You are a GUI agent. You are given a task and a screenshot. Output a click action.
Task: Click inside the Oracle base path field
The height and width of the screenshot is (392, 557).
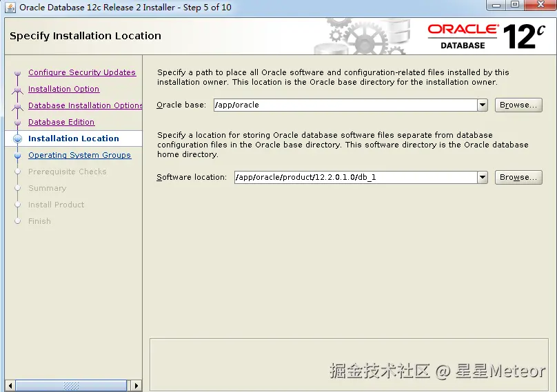pos(345,105)
